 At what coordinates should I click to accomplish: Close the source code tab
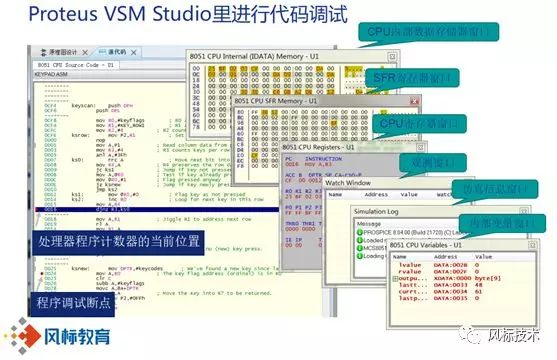pyautogui.click(x=134, y=53)
